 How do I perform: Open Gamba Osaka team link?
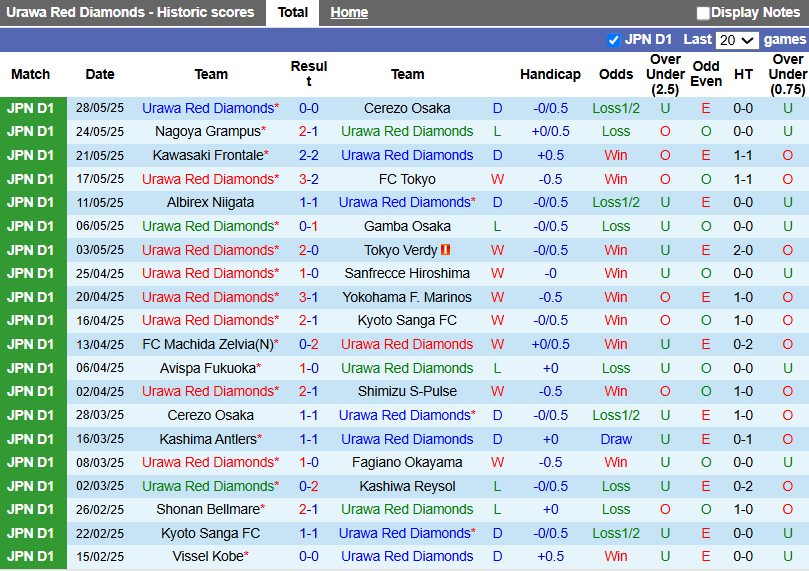click(407, 226)
